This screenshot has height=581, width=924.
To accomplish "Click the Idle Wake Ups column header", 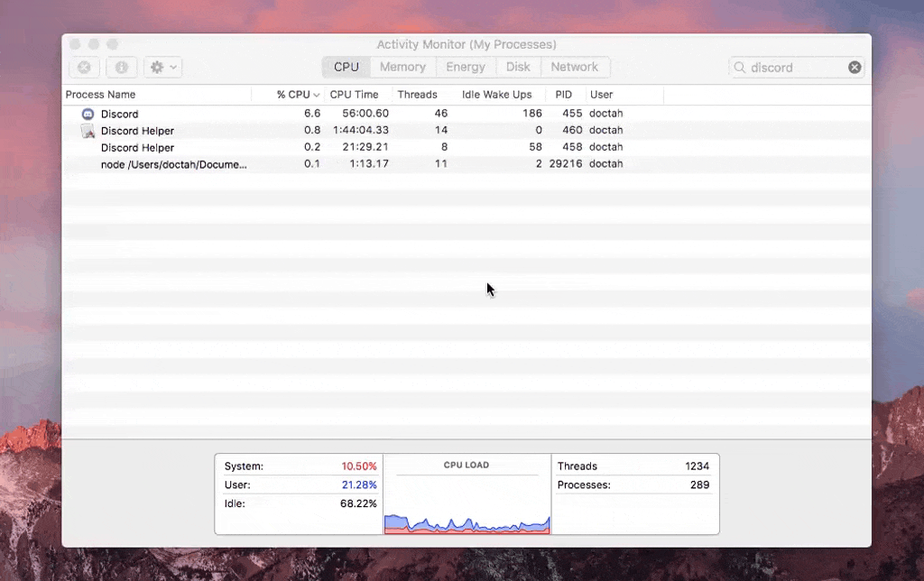I will pos(496,95).
